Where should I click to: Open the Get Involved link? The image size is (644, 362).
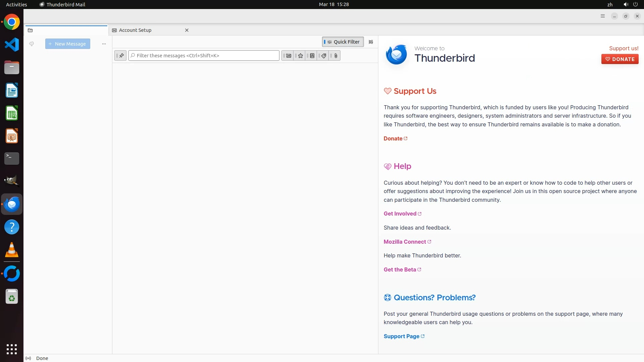[x=400, y=214]
